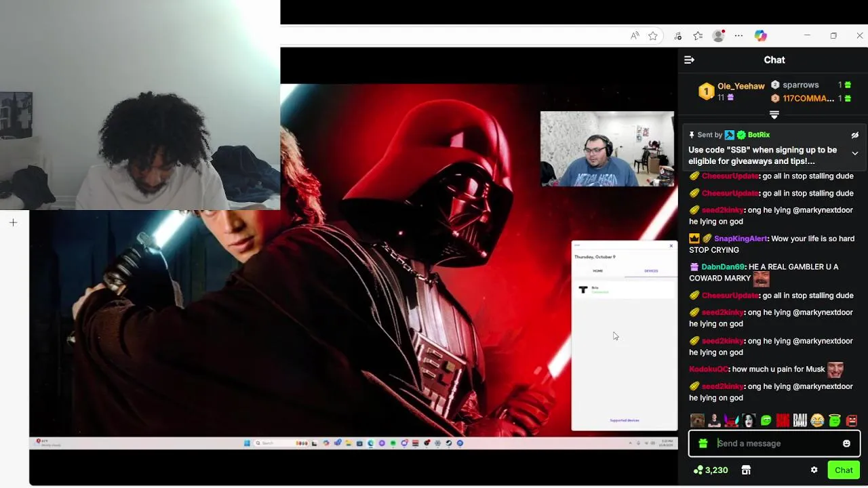Open the KodokuQC username in chat
This screenshot has height=488, width=868.
[x=709, y=369]
